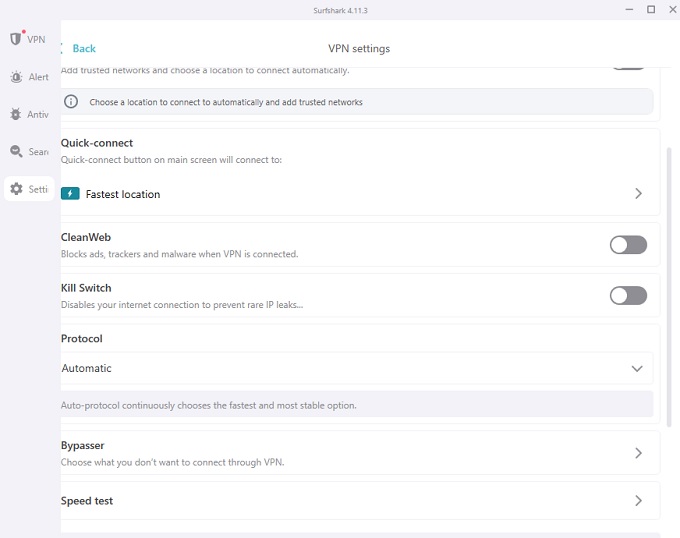This screenshot has height=538, width=680.
Task: Click the CleanWeb heading
Action: (x=86, y=237)
